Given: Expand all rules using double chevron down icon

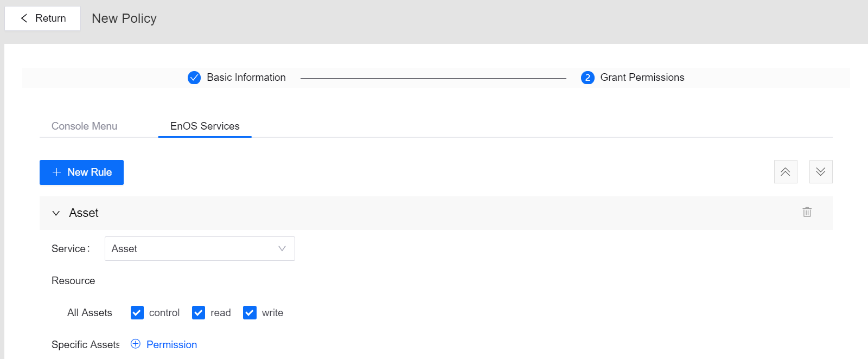Looking at the screenshot, I should click(820, 171).
